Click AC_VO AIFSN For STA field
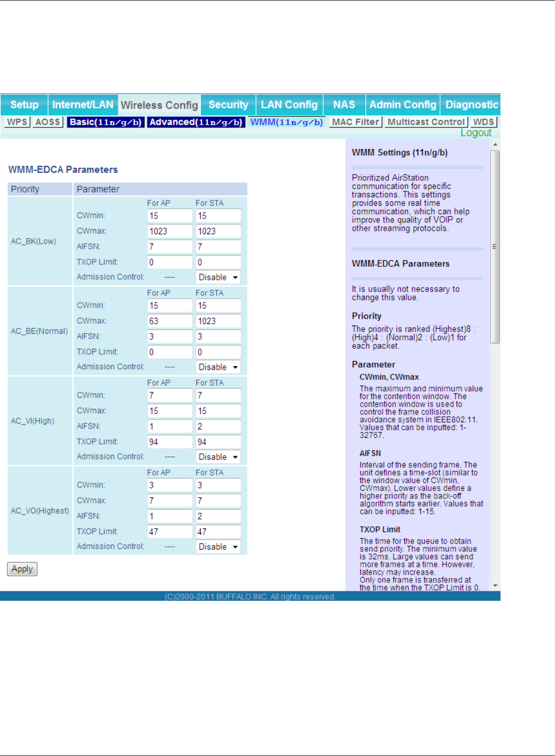Viewport: 555px width, 756px height. tap(219, 516)
